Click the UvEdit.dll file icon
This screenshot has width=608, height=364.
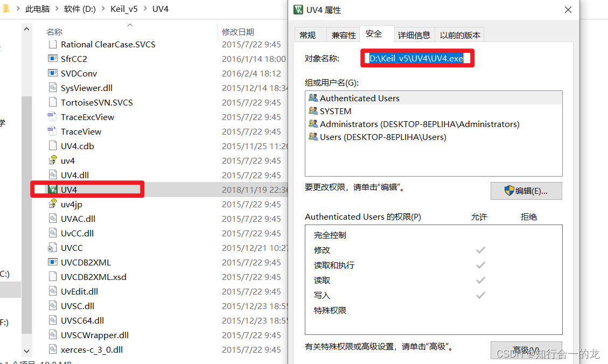(53, 291)
